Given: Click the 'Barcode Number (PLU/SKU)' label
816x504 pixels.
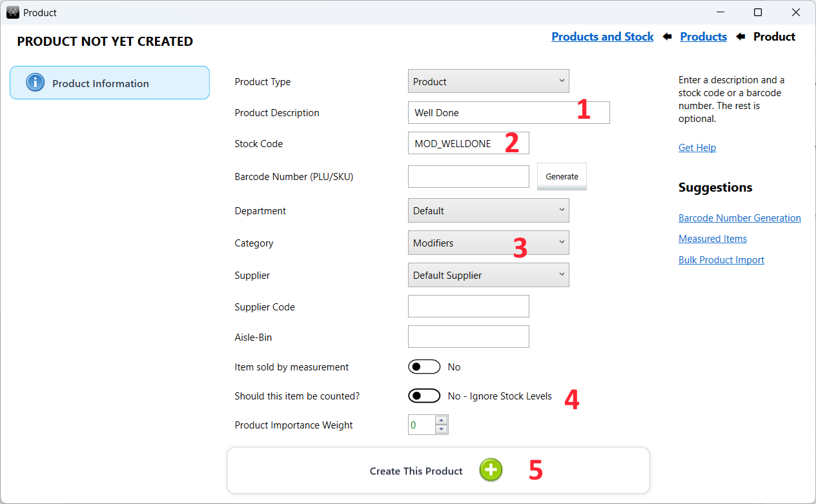Looking at the screenshot, I should coord(294,177).
